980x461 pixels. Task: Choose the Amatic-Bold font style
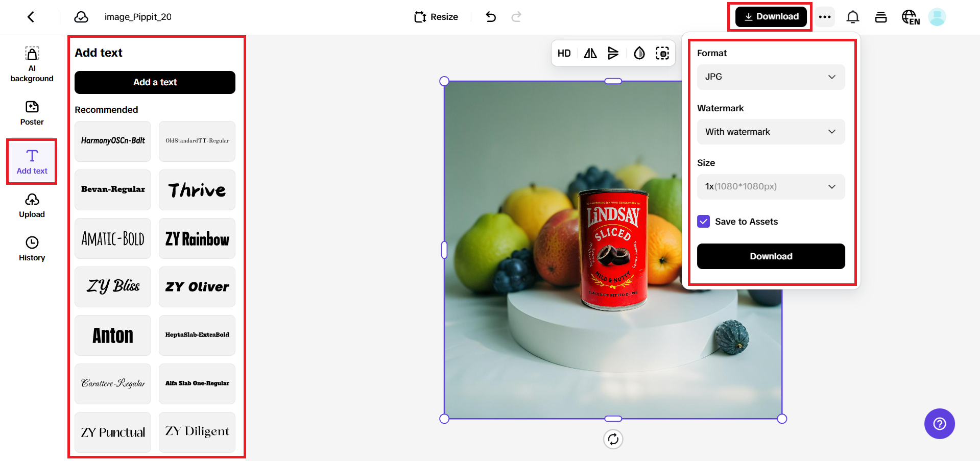[x=113, y=238]
